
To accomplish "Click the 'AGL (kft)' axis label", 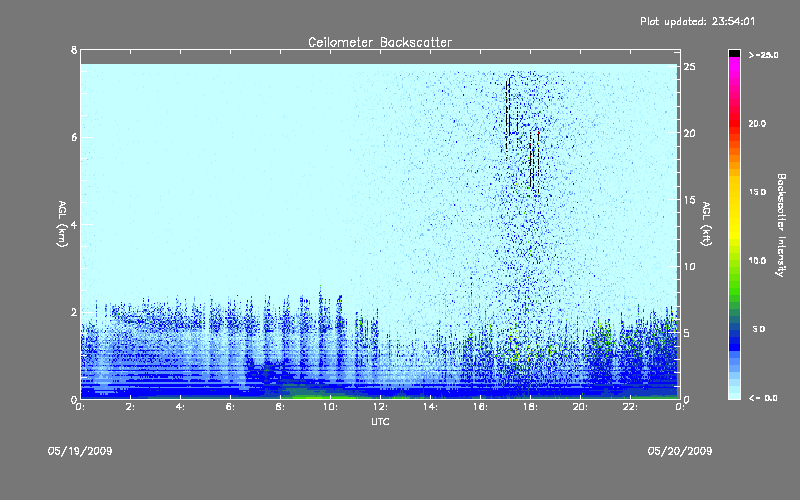I will [x=706, y=224].
